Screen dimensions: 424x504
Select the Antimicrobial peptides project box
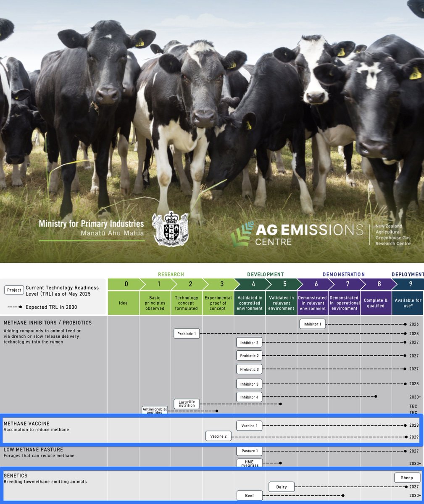tap(155, 410)
